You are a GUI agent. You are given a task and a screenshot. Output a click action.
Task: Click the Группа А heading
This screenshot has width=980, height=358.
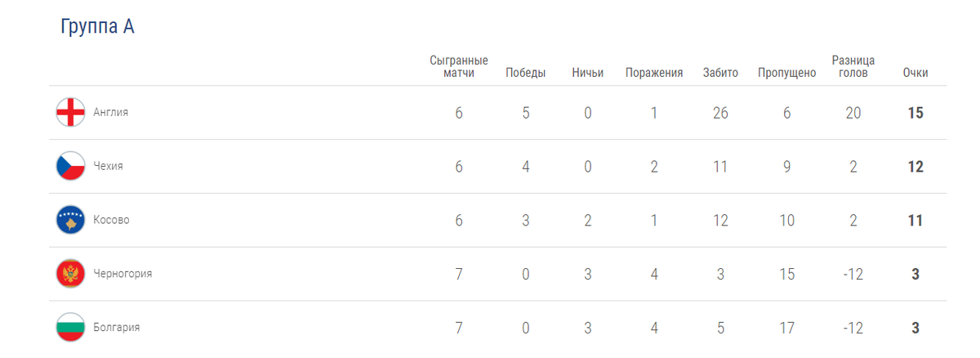coord(97,27)
